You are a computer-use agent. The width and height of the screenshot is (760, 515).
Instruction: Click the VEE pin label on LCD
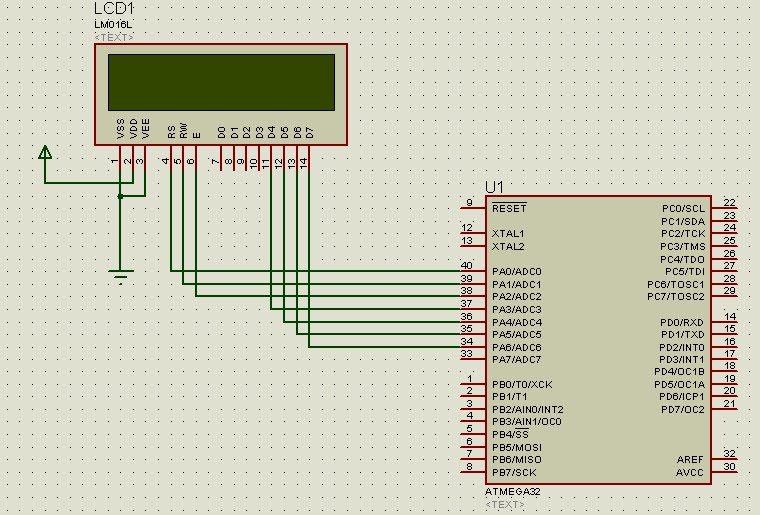[x=146, y=128]
